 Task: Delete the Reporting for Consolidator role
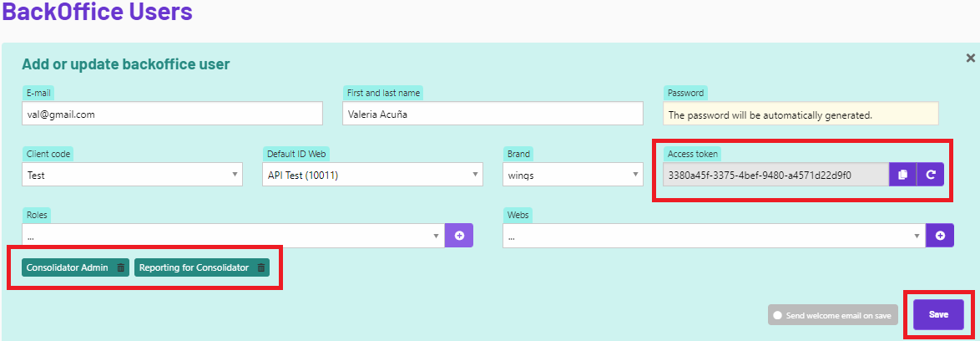pyautogui.click(x=261, y=267)
